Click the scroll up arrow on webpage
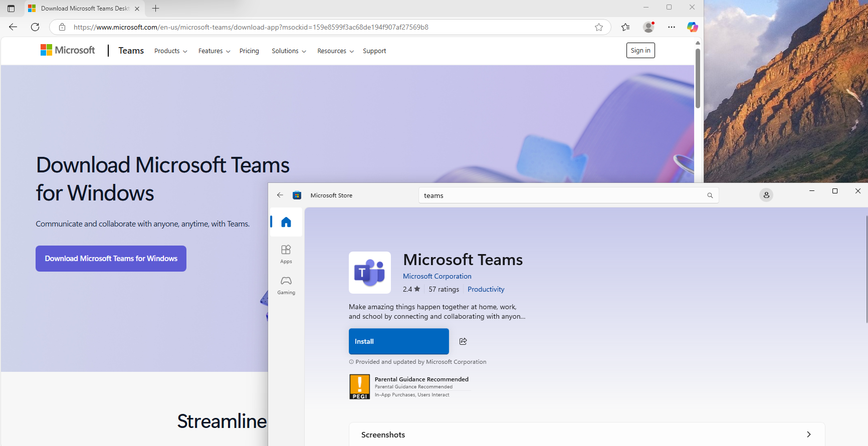 point(698,43)
